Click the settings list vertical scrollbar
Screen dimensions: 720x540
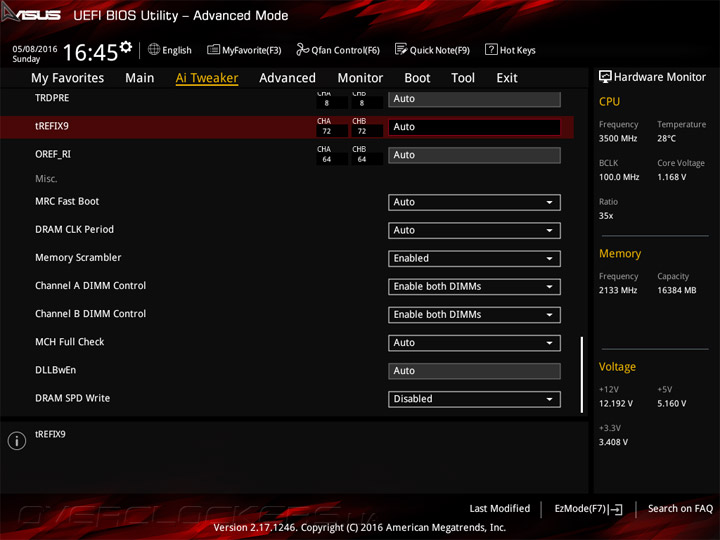(581, 375)
